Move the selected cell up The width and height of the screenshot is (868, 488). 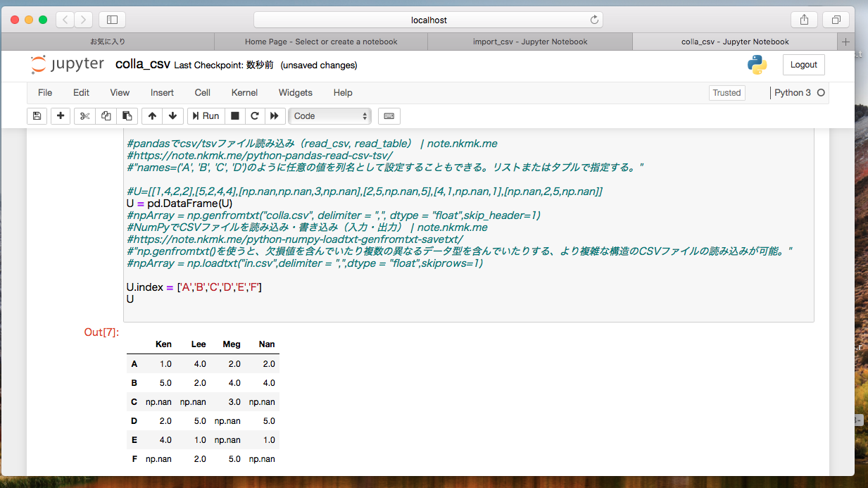[x=151, y=115]
